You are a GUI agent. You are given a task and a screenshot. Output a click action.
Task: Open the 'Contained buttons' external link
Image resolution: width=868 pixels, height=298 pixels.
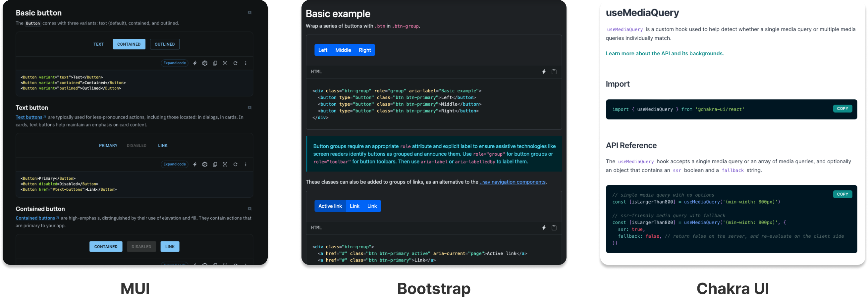[x=37, y=218]
